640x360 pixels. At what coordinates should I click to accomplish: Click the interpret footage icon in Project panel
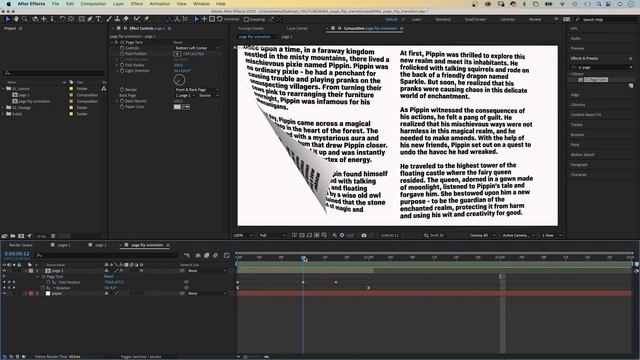coord(4,236)
